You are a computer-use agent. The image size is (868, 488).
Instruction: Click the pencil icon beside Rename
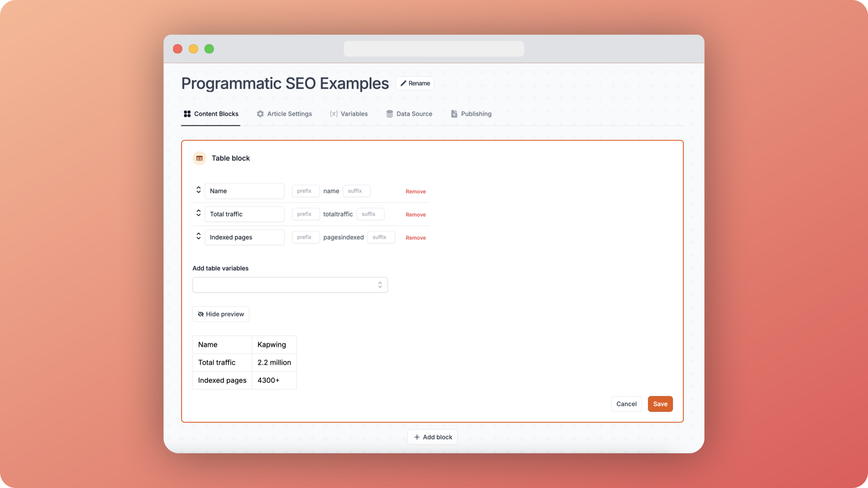click(x=403, y=83)
